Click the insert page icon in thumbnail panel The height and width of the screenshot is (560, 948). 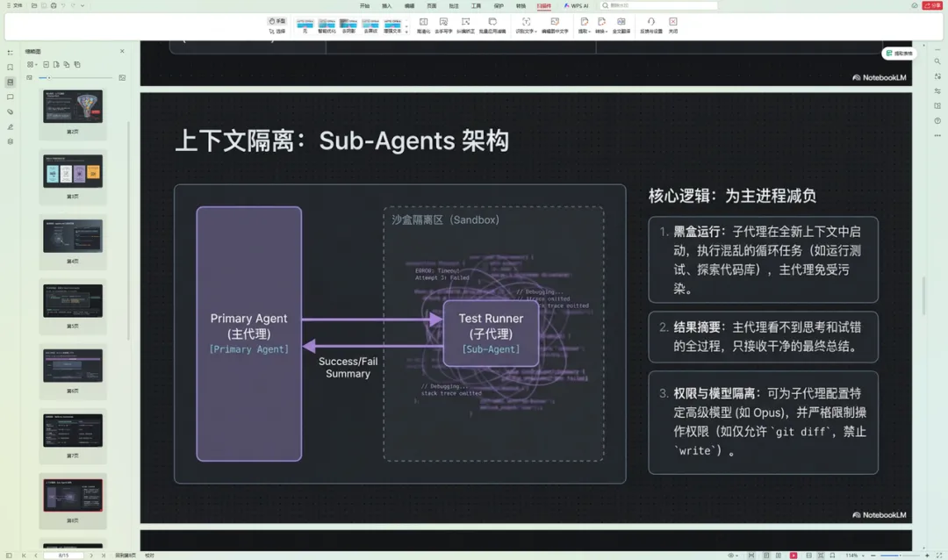46,64
